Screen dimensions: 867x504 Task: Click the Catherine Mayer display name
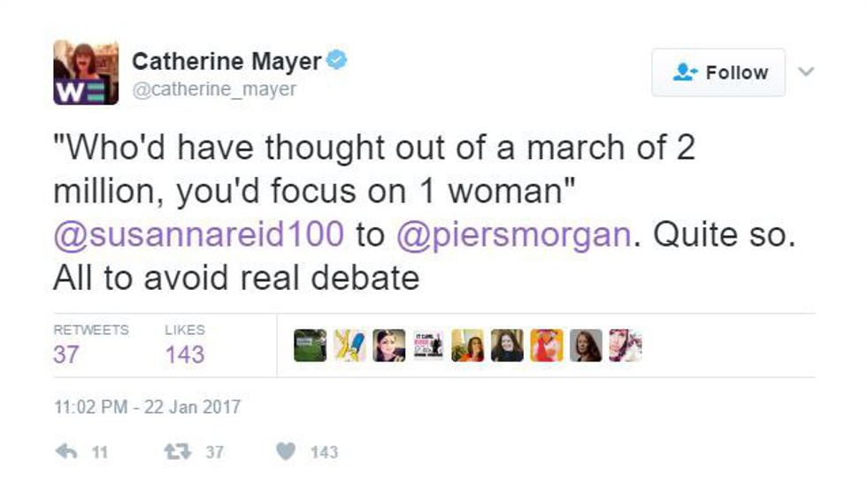pos(226,61)
